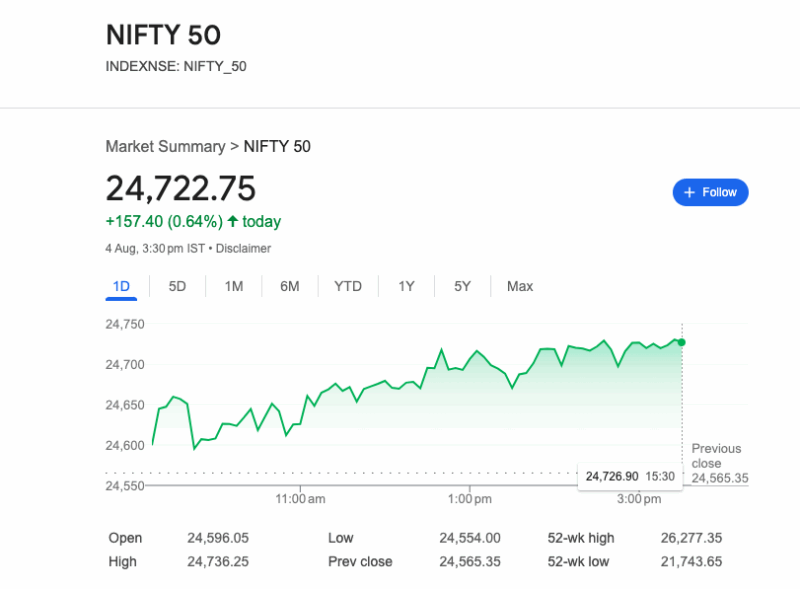800x589 pixels.
Task: Select the Max chart range
Action: (520, 286)
